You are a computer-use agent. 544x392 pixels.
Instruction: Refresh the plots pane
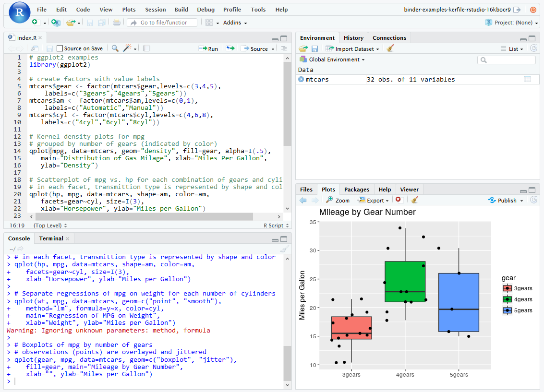533,200
